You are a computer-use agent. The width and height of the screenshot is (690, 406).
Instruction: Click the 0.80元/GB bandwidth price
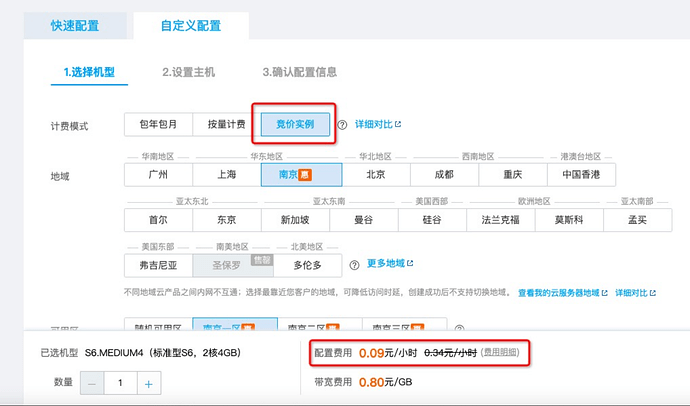(385, 382)
